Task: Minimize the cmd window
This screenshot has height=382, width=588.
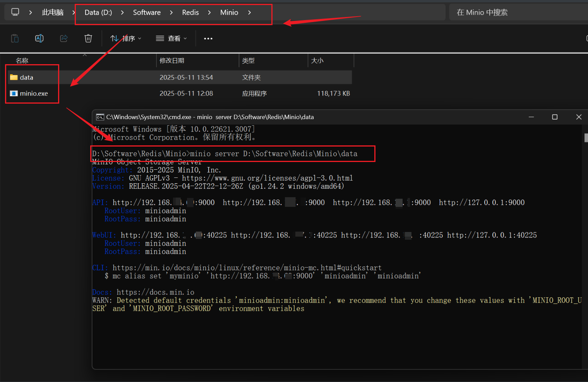Action: click(531, 117)
